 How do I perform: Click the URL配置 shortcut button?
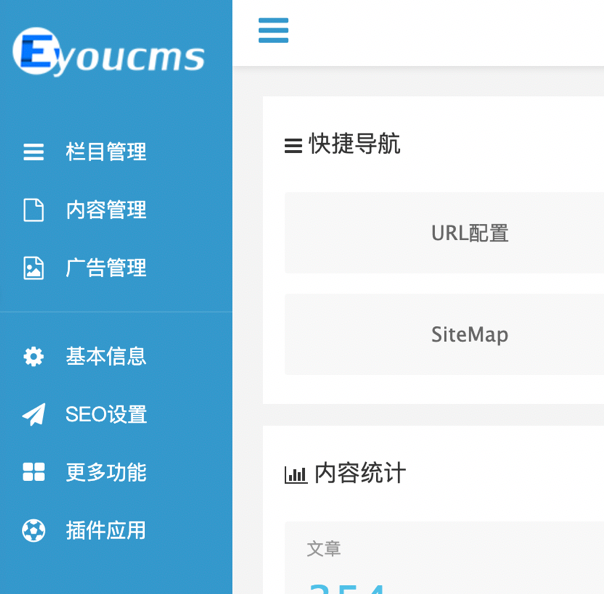tap(469, 233)
